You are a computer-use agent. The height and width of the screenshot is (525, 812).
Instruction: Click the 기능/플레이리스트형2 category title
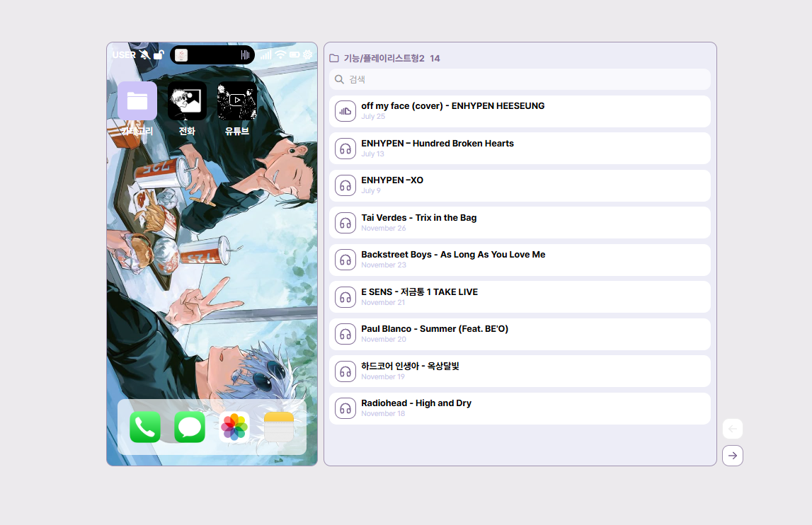[x=384, y=59]
